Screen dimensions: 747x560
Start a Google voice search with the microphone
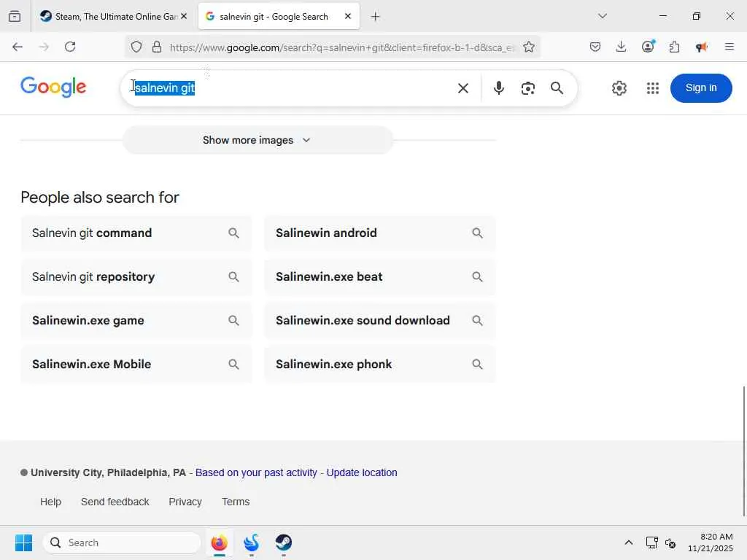click(498, 88)
